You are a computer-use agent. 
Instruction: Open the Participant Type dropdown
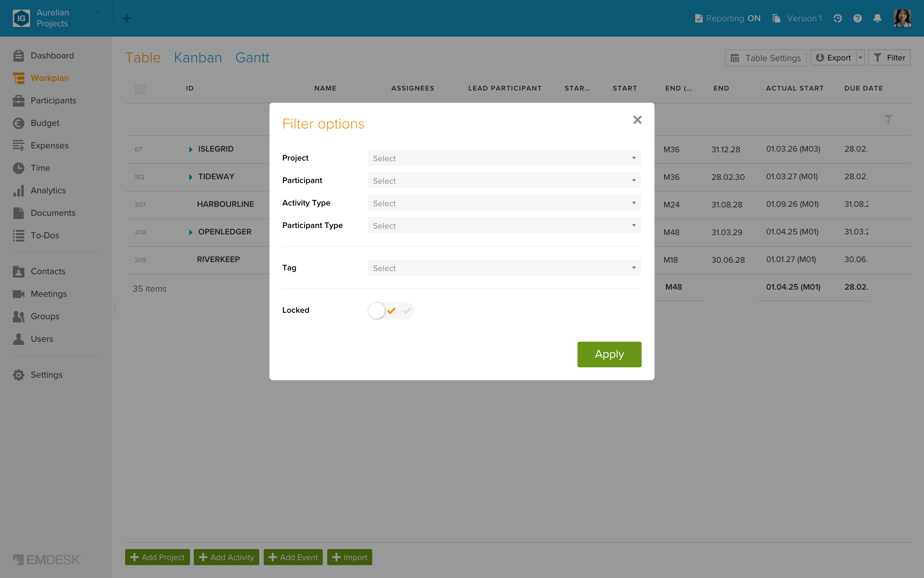click(x=504, y=225)
